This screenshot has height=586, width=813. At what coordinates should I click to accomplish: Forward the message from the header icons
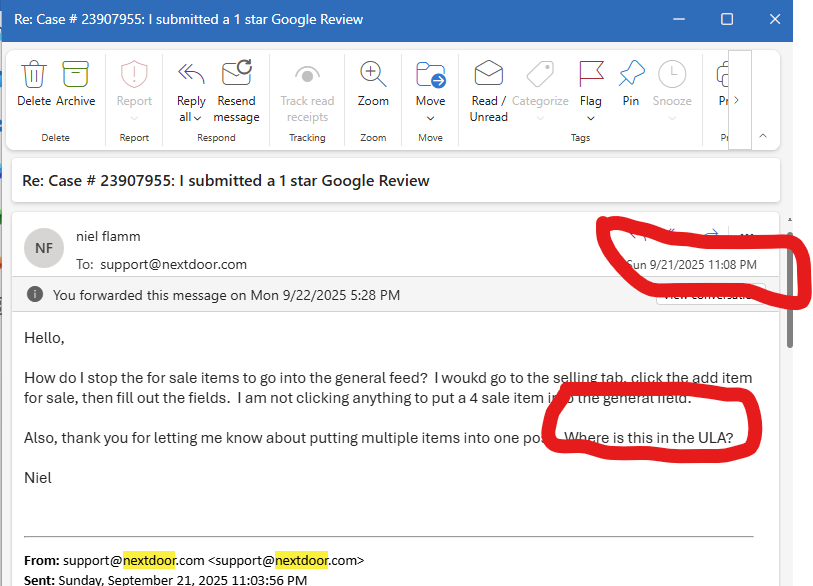click(710, 233)
